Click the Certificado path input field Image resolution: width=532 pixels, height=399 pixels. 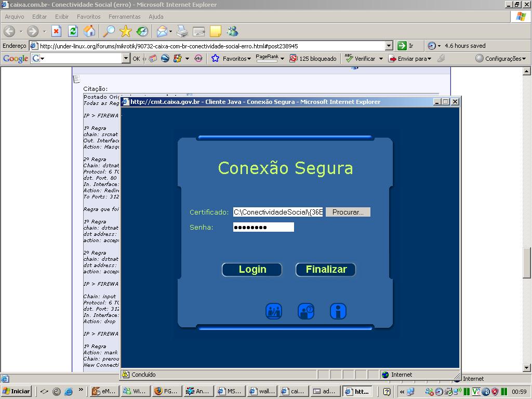tap(278, 212)
